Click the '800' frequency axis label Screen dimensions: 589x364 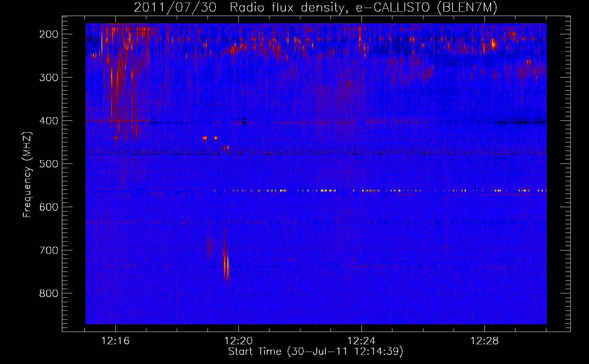(49, 293)
